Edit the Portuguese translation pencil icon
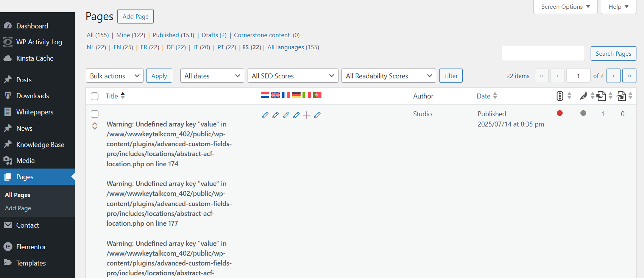Viewport: 644px width, 278px height. coord(317,115)
